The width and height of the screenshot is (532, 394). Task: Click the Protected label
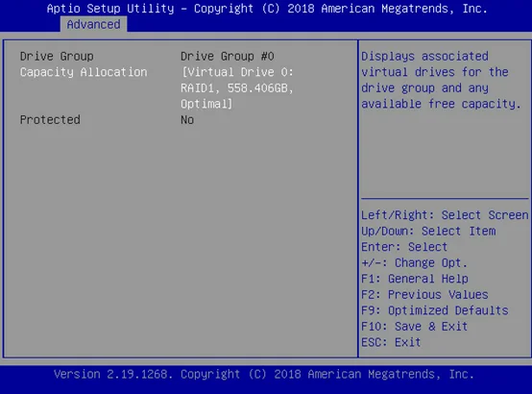(50, 119)
